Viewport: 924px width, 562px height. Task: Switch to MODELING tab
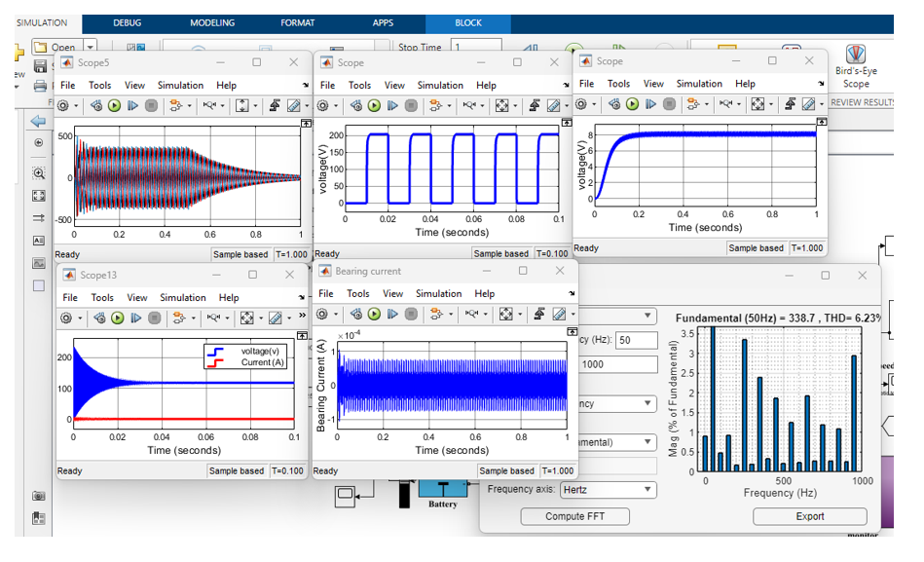212,23
